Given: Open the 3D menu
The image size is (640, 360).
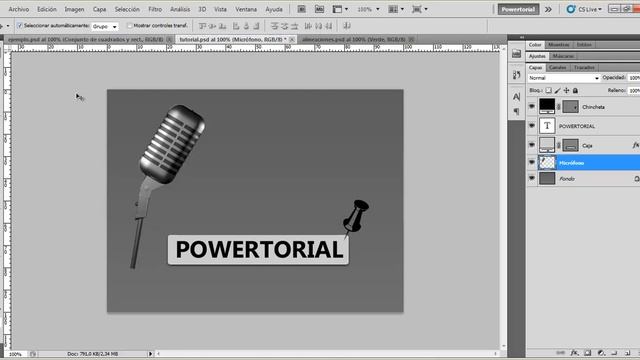Looking at the screenshot, I should [x=202, y=9].
